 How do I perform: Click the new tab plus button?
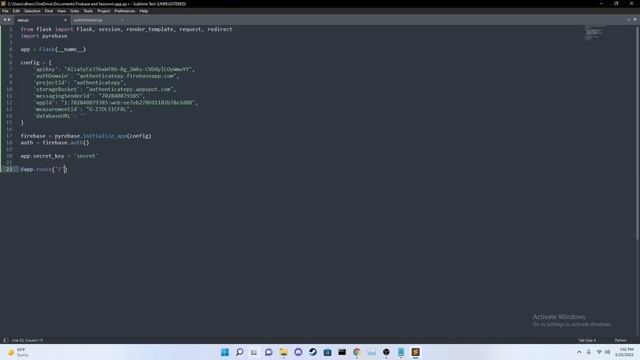tap(629, 20)
